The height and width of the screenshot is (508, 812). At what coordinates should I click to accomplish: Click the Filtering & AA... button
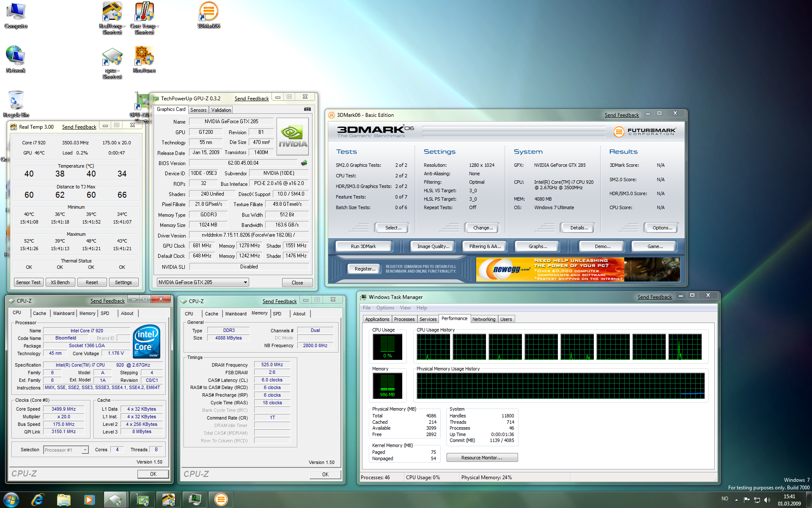(485, 246)
